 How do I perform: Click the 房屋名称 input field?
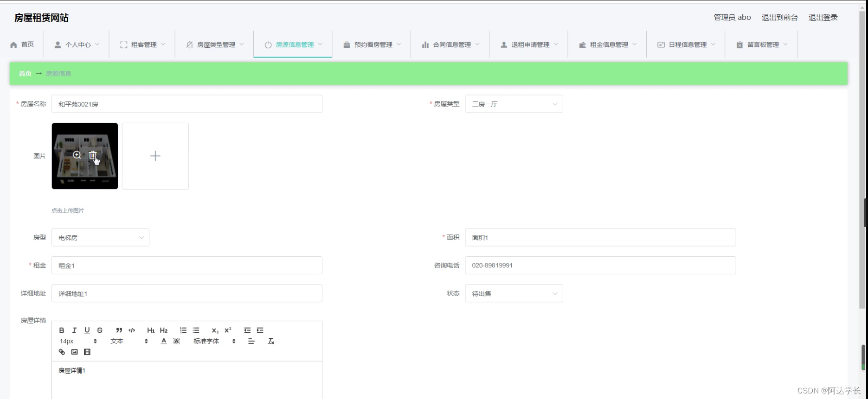[187, 104]
